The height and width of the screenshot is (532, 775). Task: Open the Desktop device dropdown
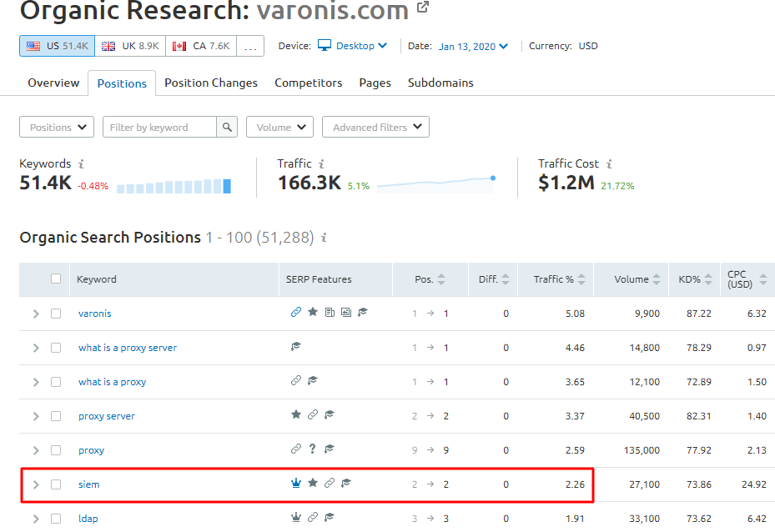click(361, 45)
